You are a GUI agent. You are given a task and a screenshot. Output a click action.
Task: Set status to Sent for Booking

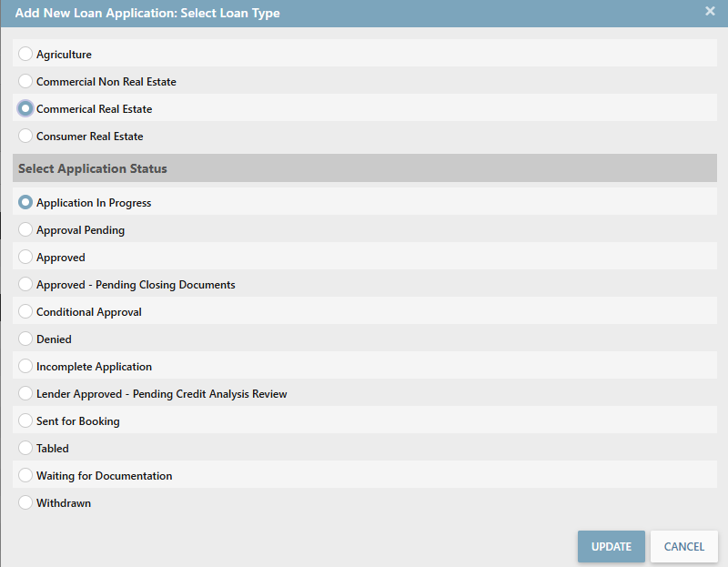25,421
